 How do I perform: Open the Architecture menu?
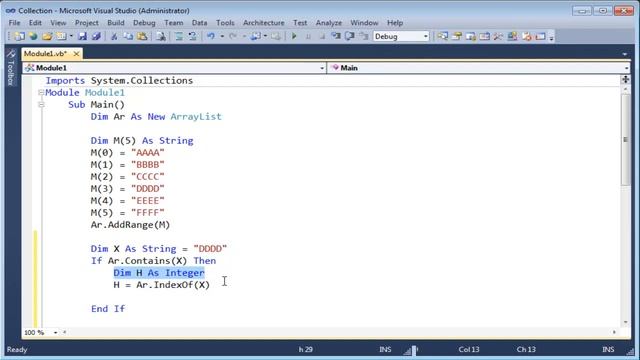pyautogui.click(x=264, y=23)
